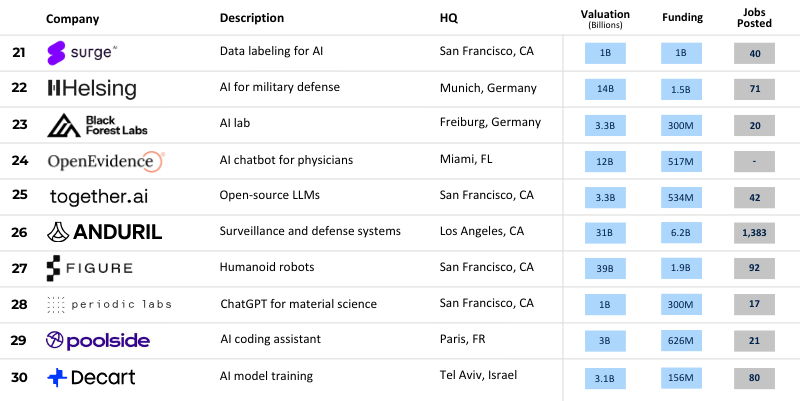Click the Helsing company logo
Viewport: 800px width, 401px height.
tap(92, 89)
